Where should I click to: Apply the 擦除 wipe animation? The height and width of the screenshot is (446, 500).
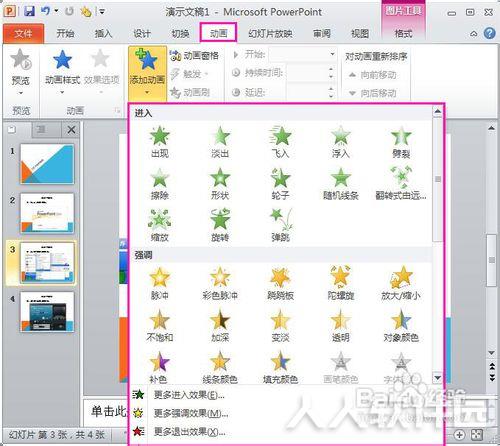[160, 184]
